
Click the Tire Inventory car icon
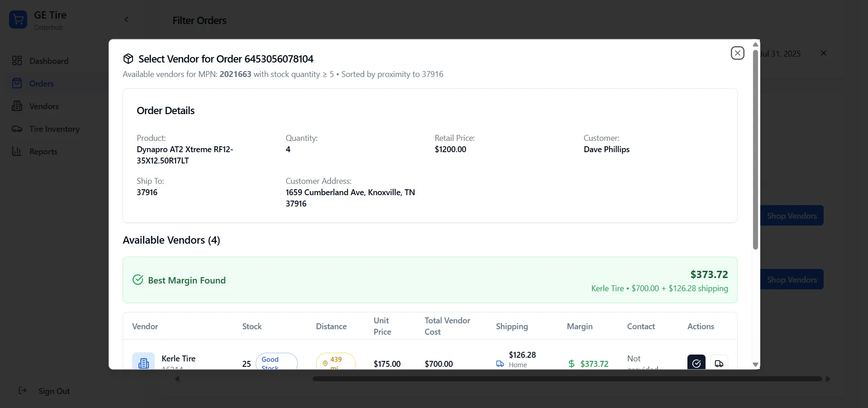(x=17, y=129)
